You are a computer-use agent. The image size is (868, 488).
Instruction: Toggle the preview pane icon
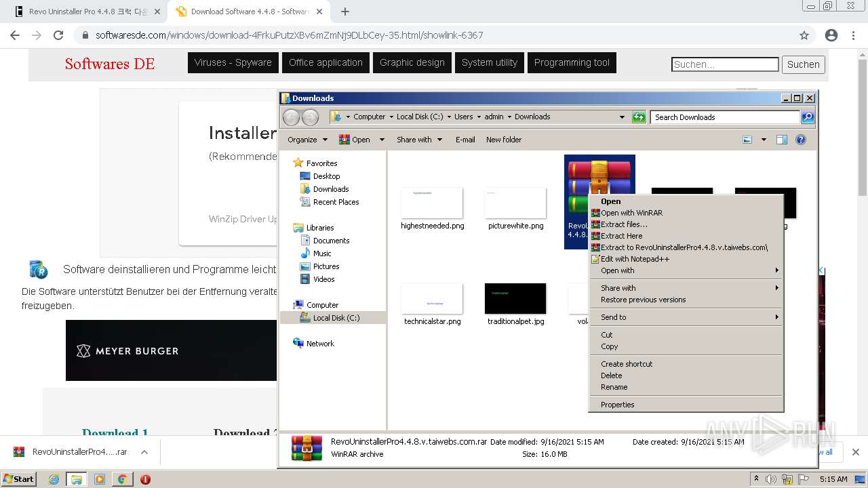click(x=782, y=140)
